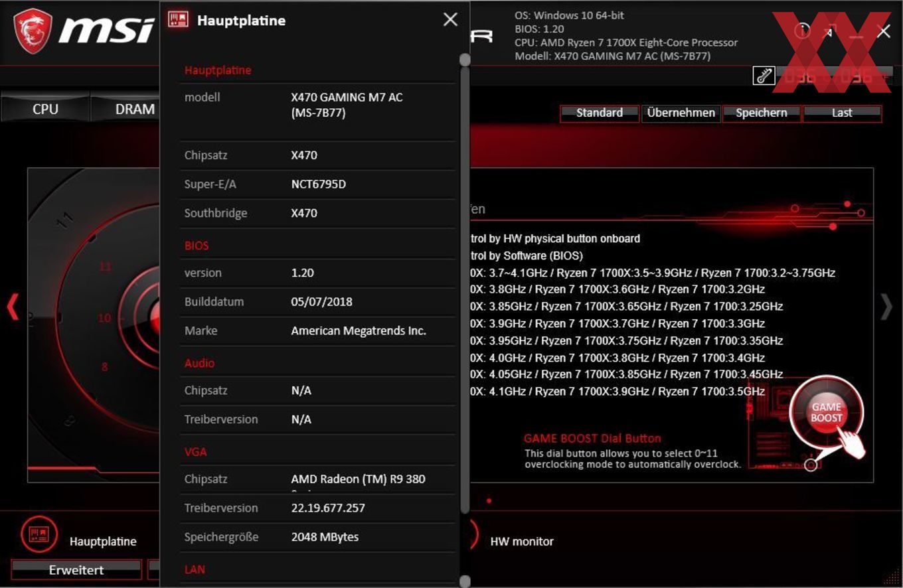Select 'AMD Radeon (TM) R9 380' text

(359, 479)
